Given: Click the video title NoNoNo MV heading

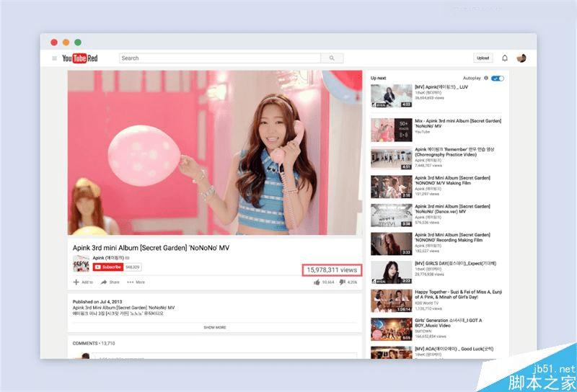Looking at the screenshot, I should pyautogui.click(x=151, y=248).
